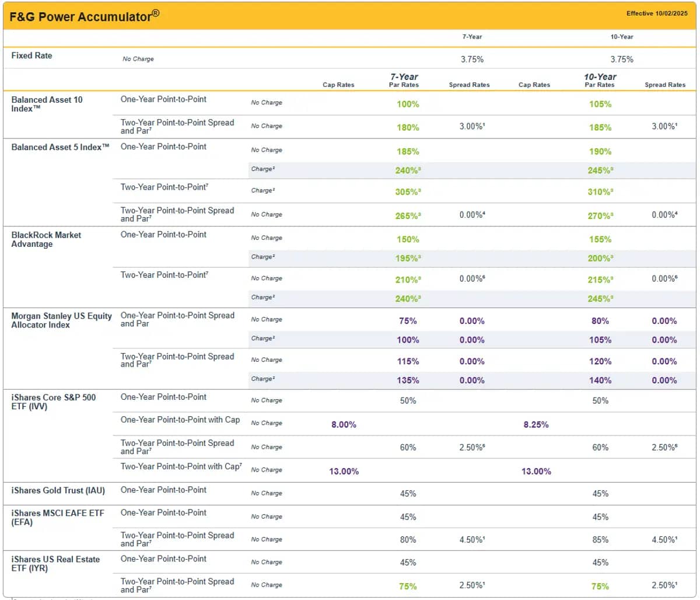Click BlackRock Charge row 7-Year par rate 195%

[408, 258]
